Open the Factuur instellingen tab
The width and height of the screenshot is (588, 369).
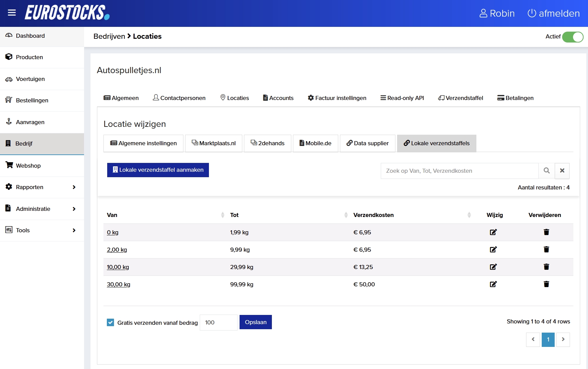[x=337, y=98]
